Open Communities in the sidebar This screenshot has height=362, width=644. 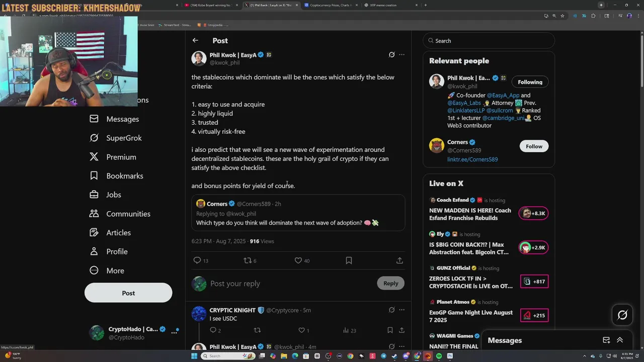pos(120,214)
